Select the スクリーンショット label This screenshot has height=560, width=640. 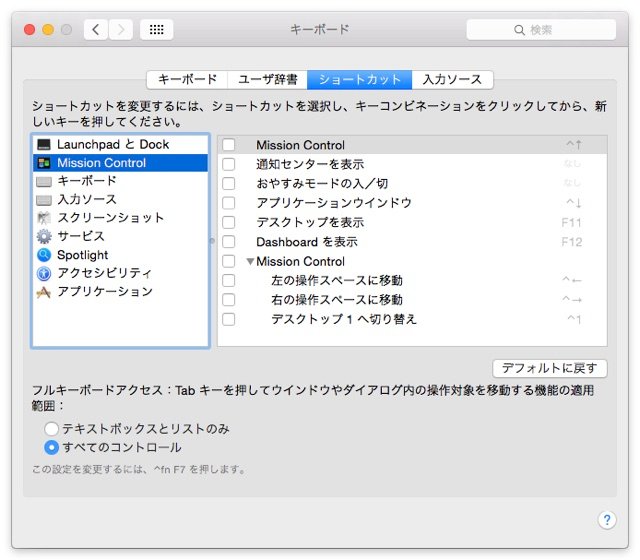pyautogui.click(x=111, y=218)
